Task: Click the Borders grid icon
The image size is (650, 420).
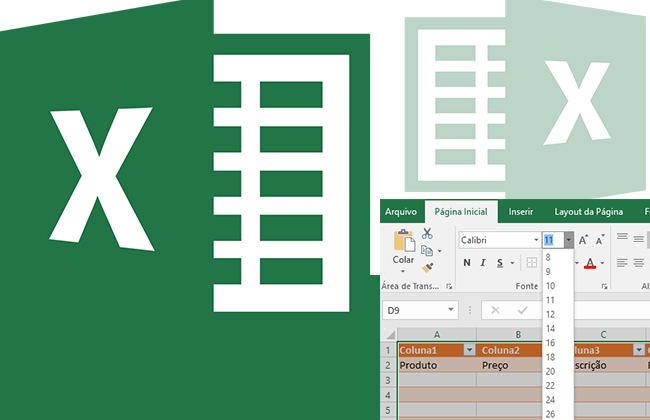Action: point(531,262)
